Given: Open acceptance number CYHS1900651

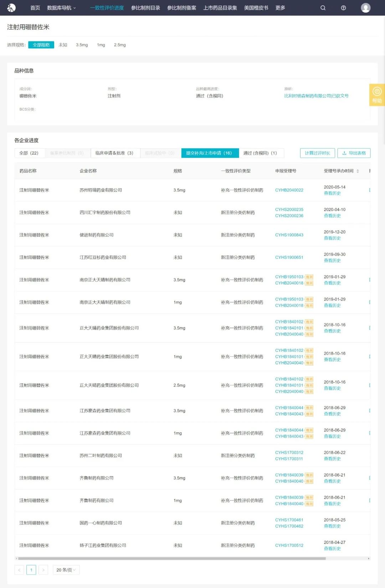Looking at the screenshot, I should tap(289, 257).
